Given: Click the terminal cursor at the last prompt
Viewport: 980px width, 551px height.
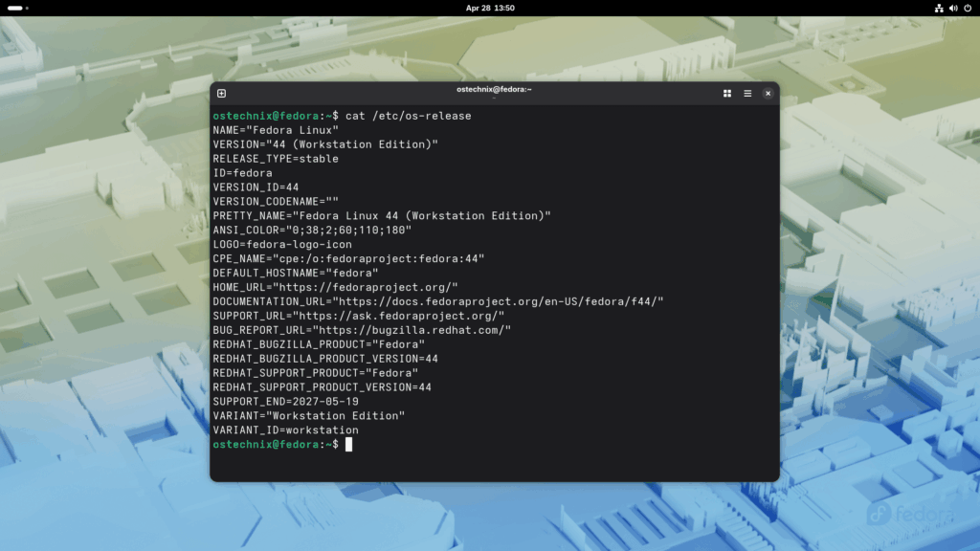Looking at the screenshot, I should 348,444.
